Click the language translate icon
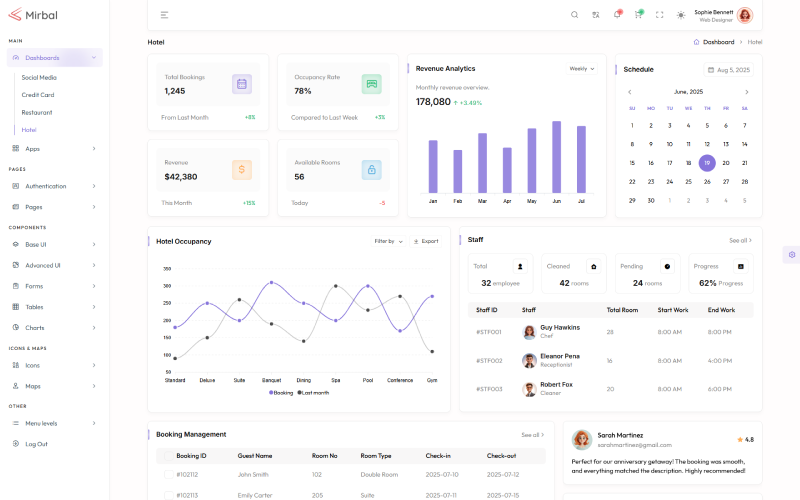This screenshot has height=500, width=800. 596,15
